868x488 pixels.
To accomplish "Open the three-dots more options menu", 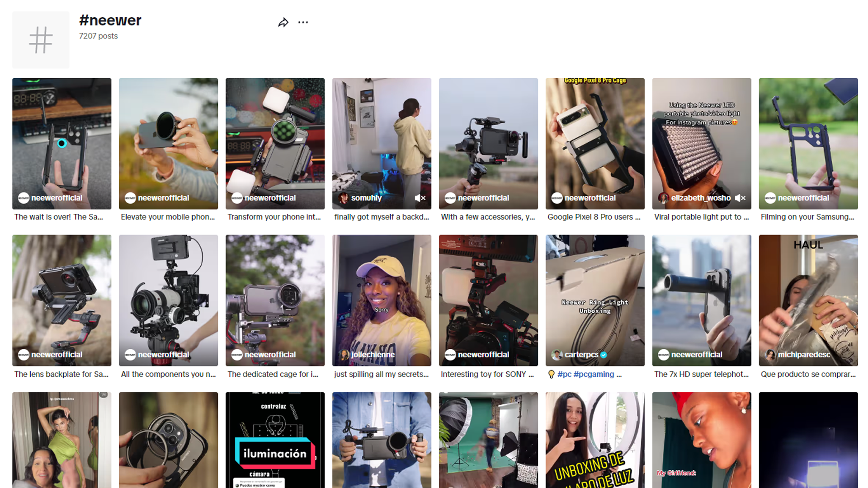I will [303, 22].
